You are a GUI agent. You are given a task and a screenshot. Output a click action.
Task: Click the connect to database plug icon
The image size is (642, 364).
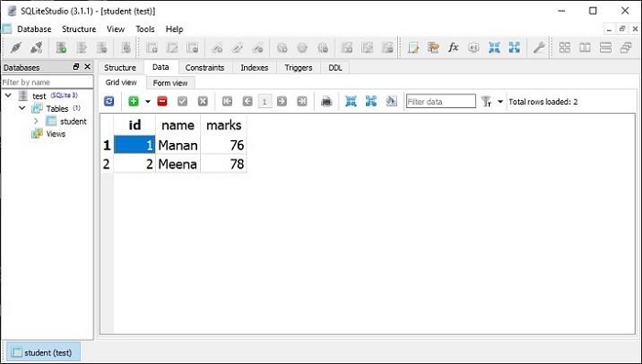[16, 48]
